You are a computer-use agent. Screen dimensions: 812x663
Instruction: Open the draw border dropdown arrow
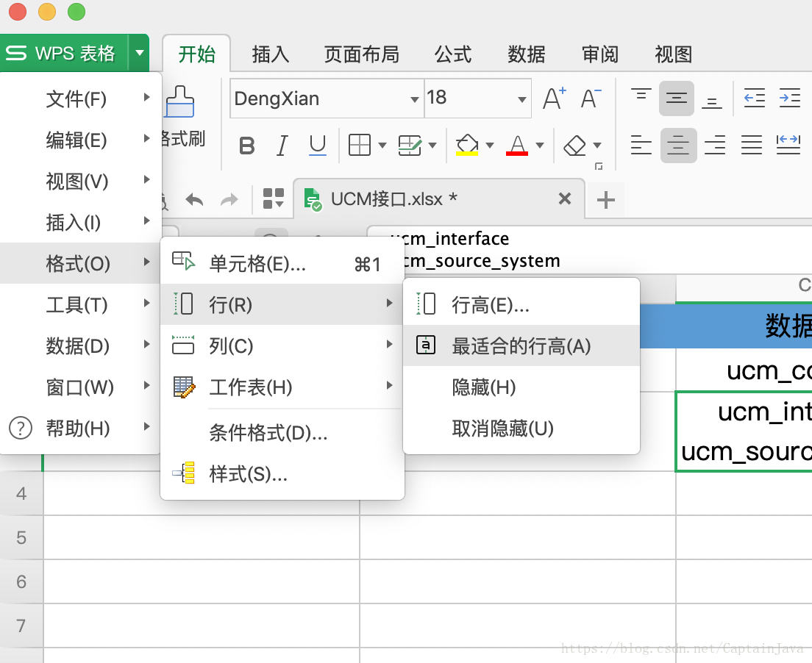[x=432, y=146]
